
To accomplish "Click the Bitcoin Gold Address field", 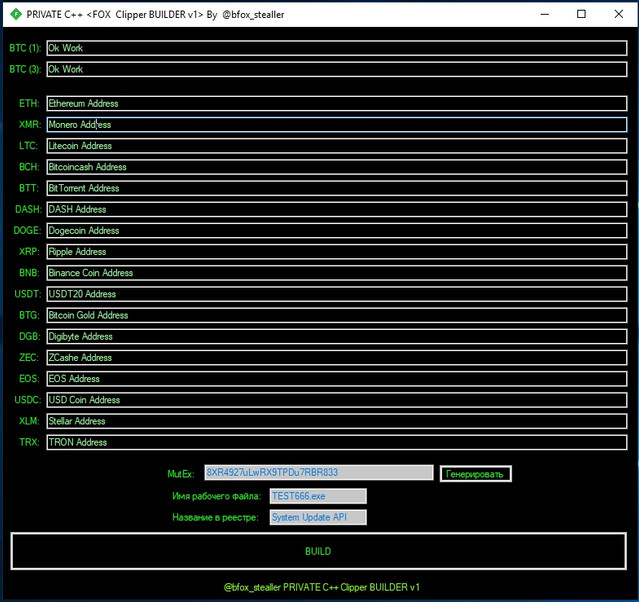I will pyautogui.click(x=337, y=315).
